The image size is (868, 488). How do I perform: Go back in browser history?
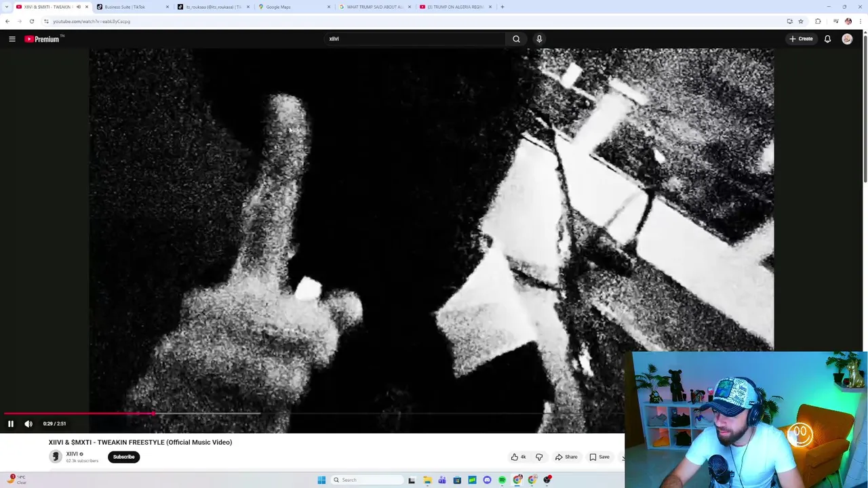(x=7, y=21)
